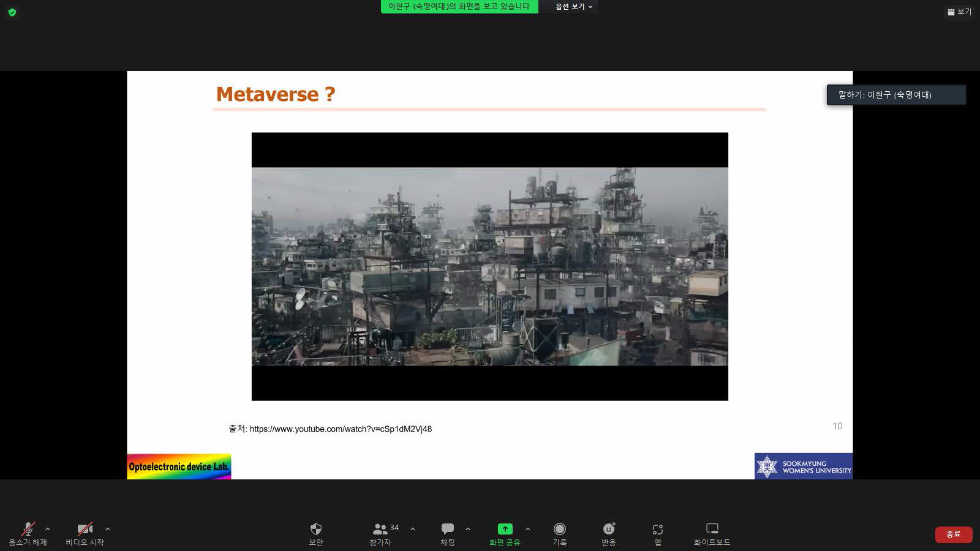Click the Metaverse ? slide title

[x=276, y=94]
